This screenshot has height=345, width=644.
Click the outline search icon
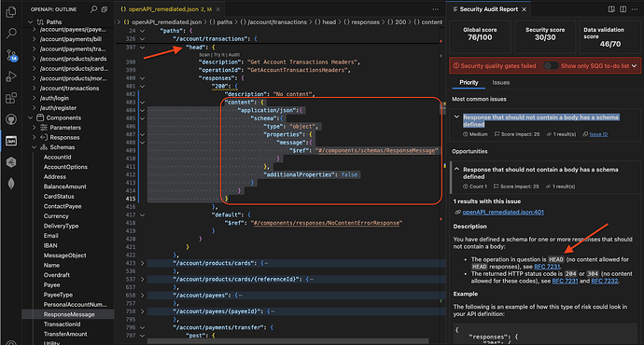point(93,9)
